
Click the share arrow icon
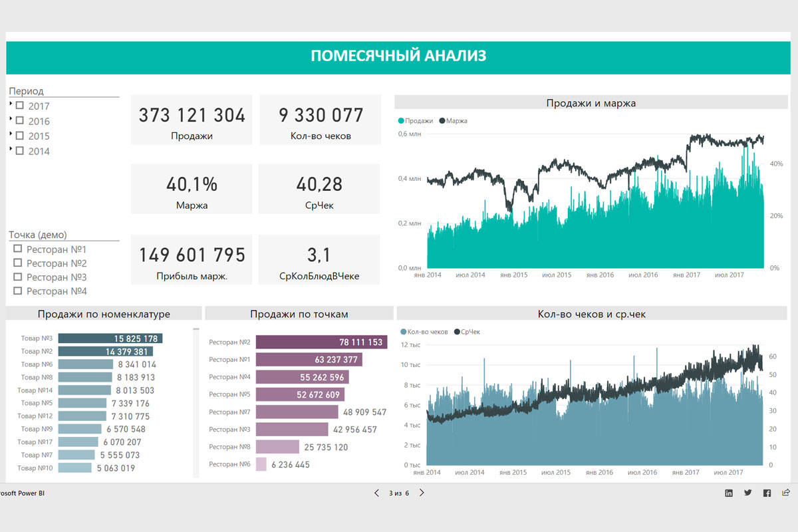point(786,493)
